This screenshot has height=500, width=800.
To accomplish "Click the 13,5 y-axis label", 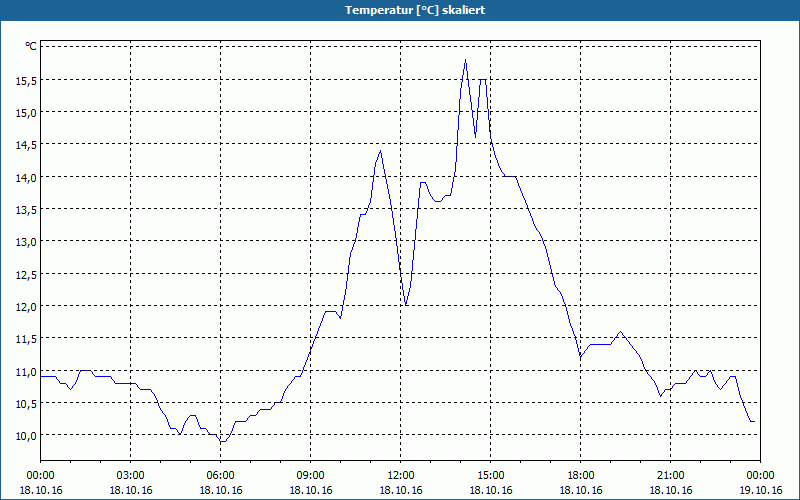I will tap(27, 210).
